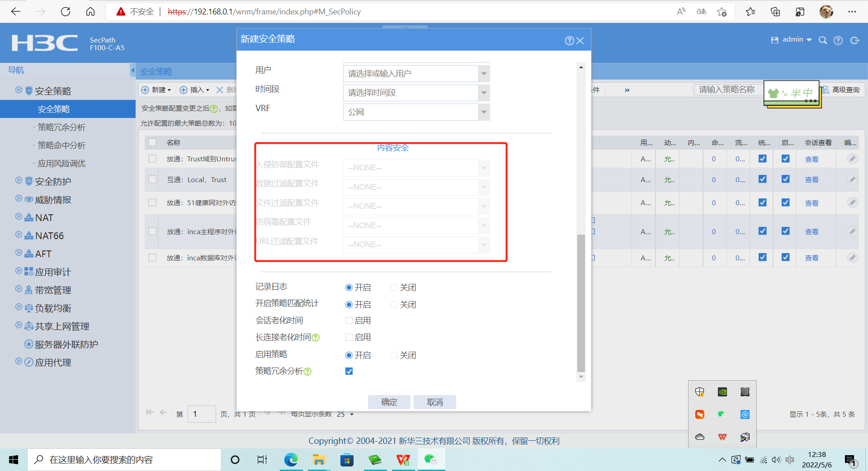Click the 新建 toolbar button
The height and width of the screenshot is (471, 868).
point(156,90)
